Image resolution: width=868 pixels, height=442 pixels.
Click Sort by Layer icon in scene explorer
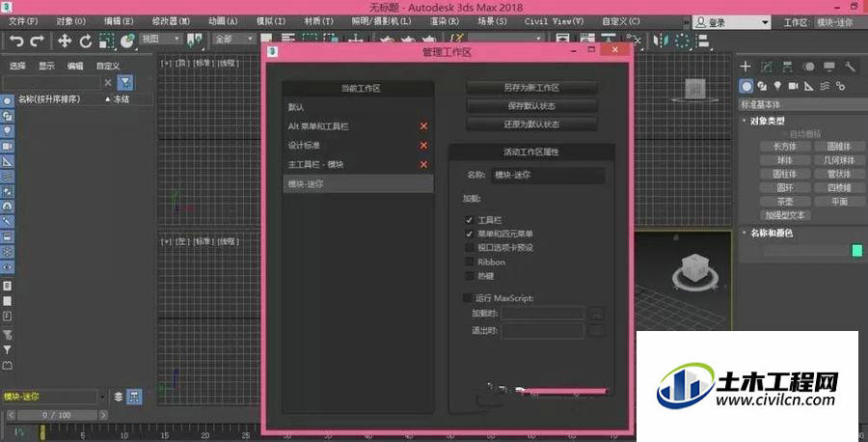tap(119, 397)
